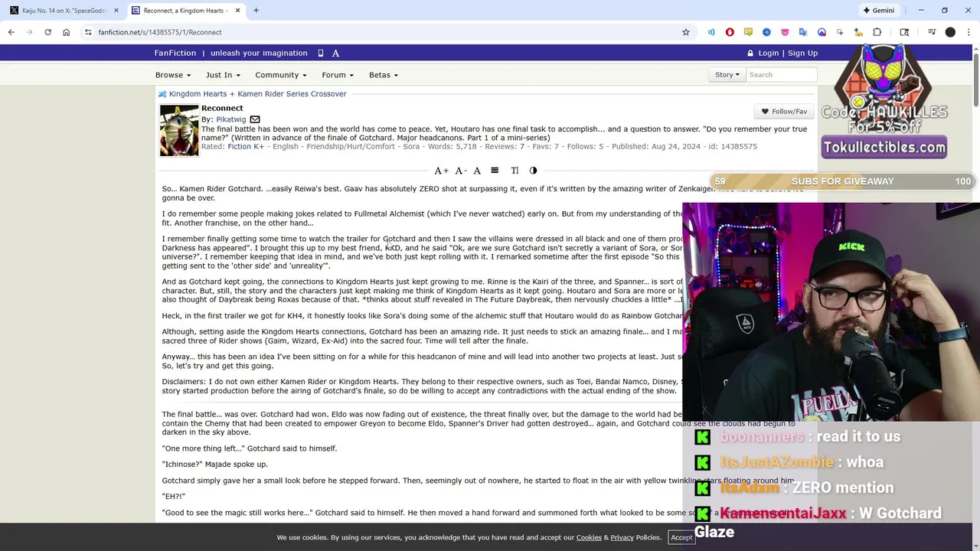Switch to mobile version via phone icon
This screenshot has height=551, width=980.
[321, 53]
